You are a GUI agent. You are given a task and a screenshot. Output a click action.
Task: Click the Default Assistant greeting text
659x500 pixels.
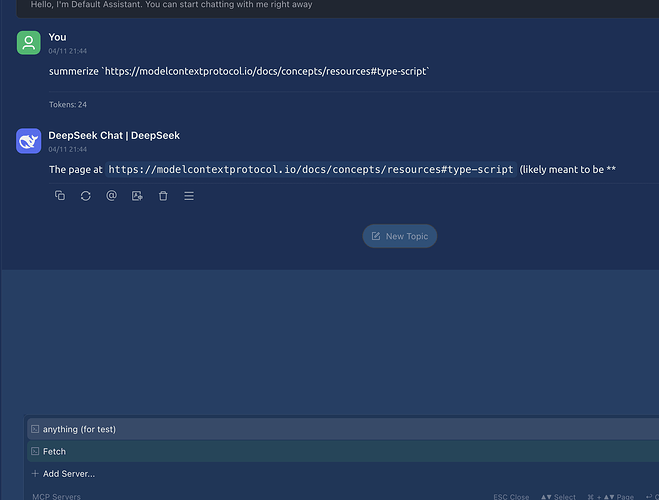tap(171, 5)
